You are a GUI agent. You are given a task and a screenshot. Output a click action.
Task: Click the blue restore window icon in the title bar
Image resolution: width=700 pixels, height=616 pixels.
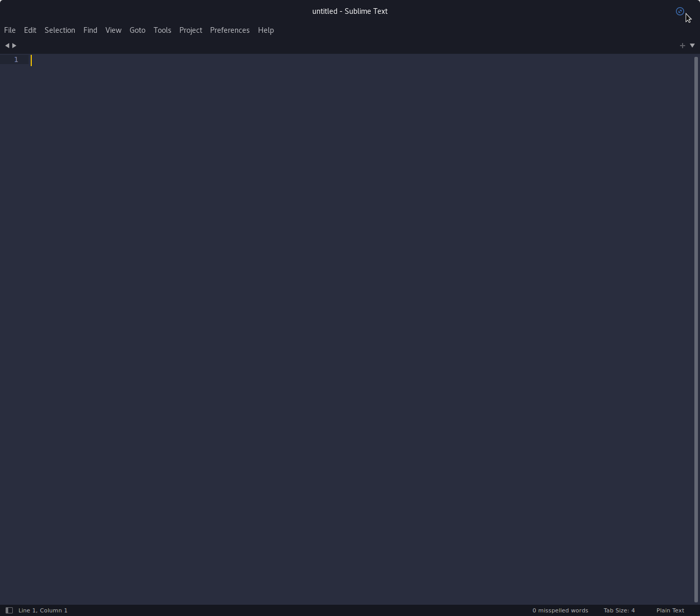point(680,11)
